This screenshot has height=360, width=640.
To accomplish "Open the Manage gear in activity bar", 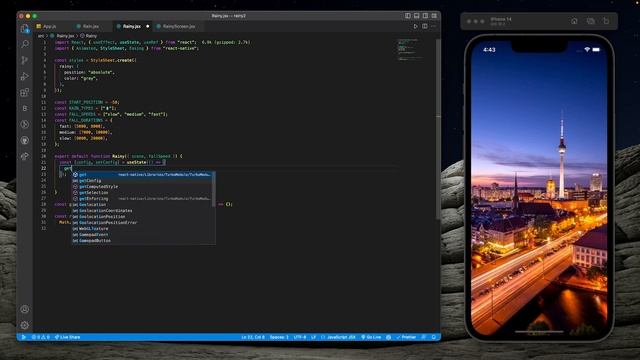I will tap(25, 325).
